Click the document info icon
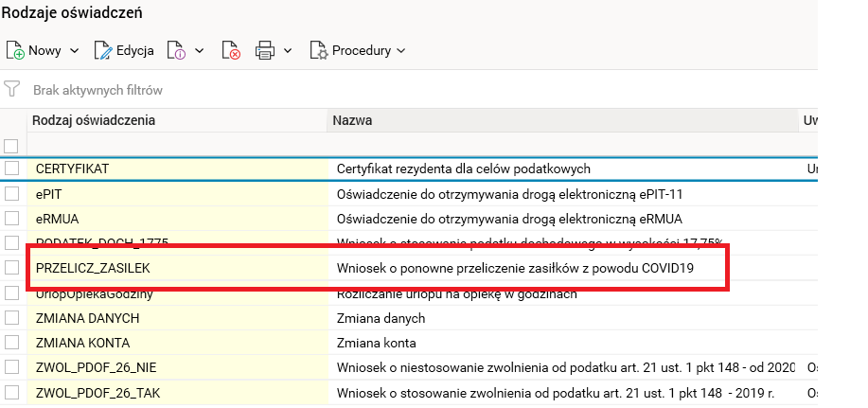The width and height of the screenshot is (868, 408). 176,50
